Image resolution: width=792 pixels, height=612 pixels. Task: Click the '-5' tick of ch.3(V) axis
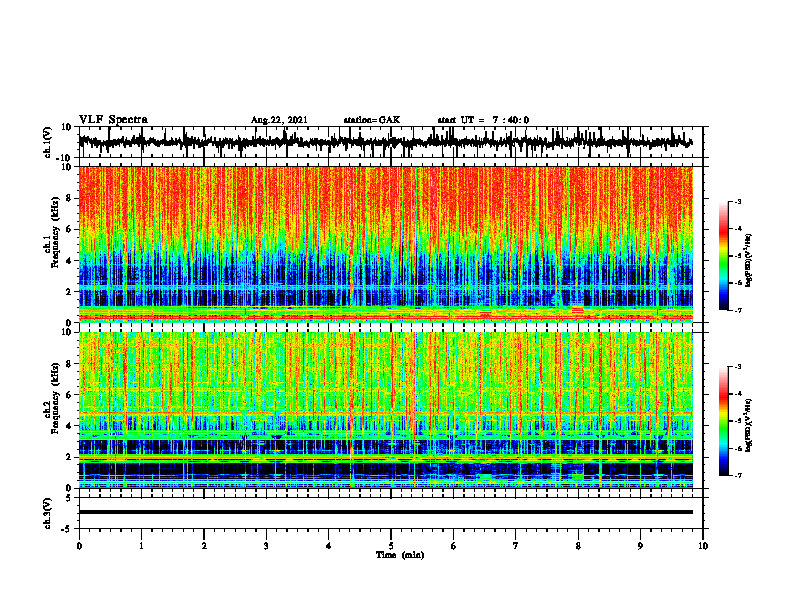(x=67, y=529)
